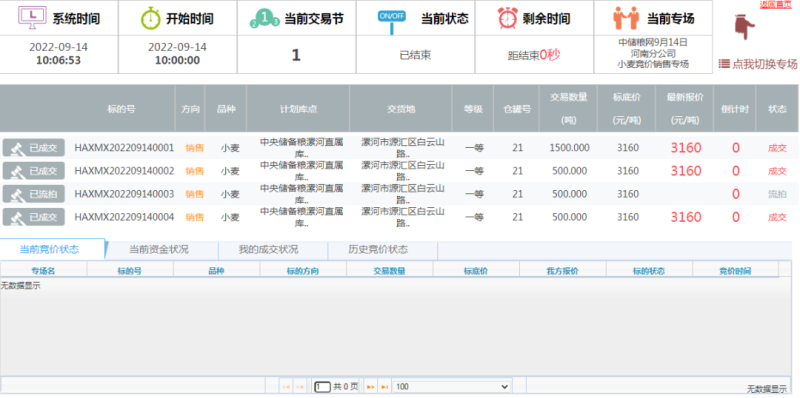
Task: Click the 计划库点 header in main table
Action: click(x=298, y=109)
